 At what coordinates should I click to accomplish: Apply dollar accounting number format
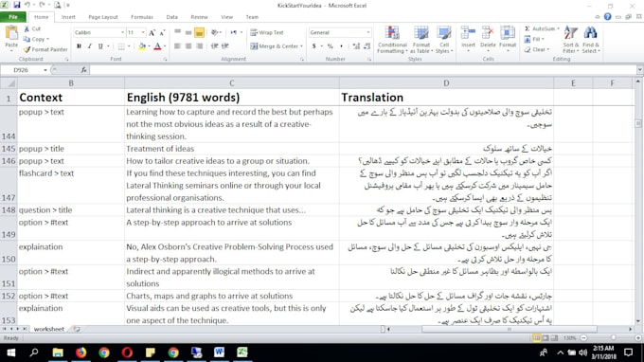pos(314,46)
